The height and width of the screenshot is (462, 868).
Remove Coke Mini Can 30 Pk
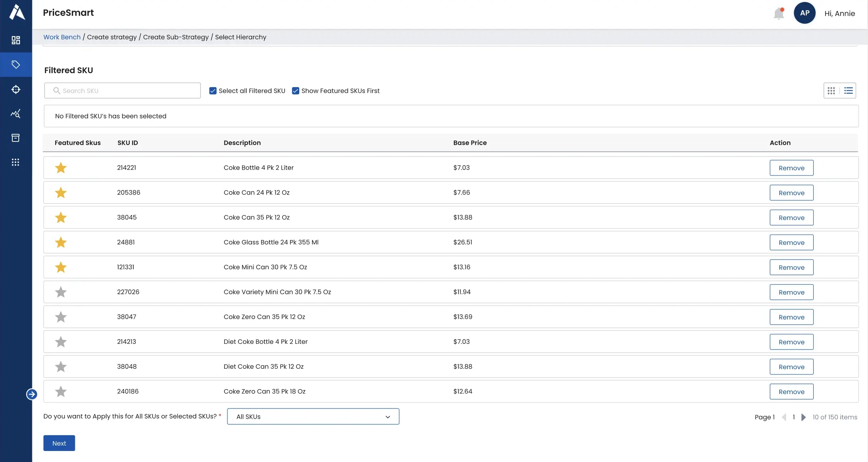point(792,268)
